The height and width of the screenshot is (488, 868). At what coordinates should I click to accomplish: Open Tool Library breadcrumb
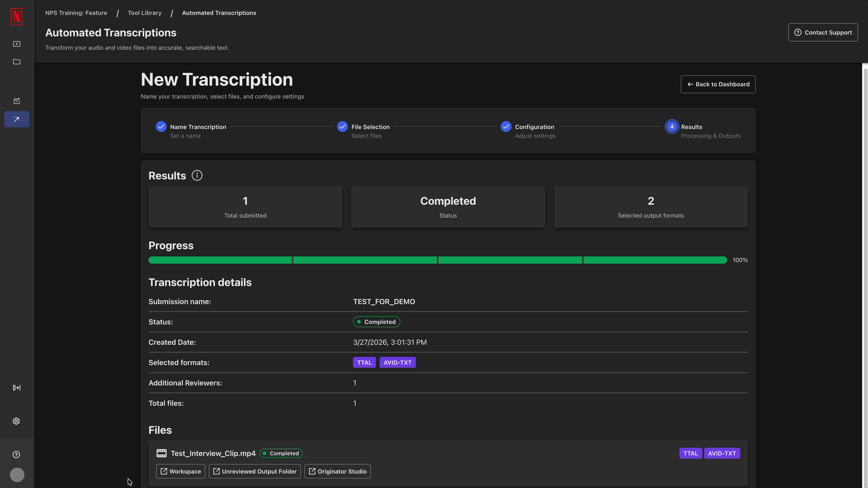145,13
